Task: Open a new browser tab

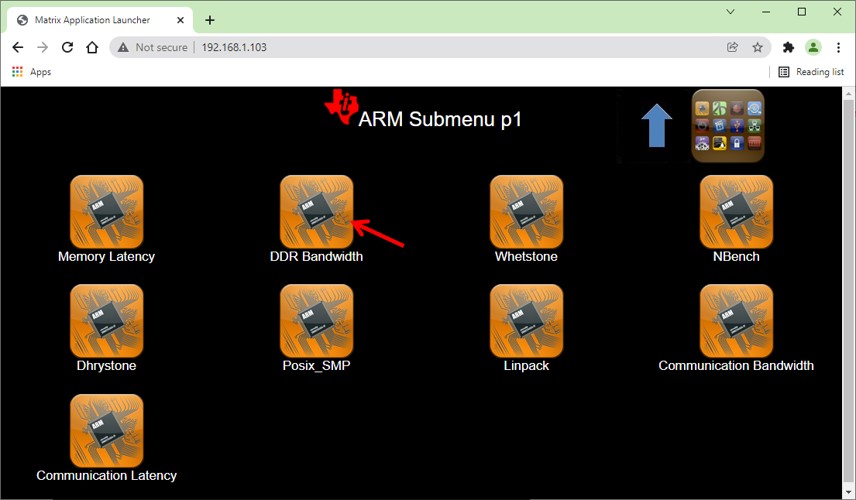Action: pos(210,20)
